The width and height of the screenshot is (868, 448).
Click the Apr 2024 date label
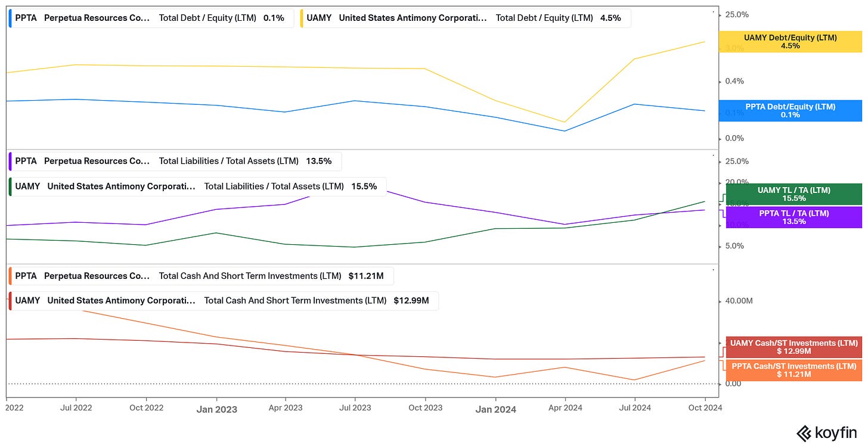click(x=565, y=408)
